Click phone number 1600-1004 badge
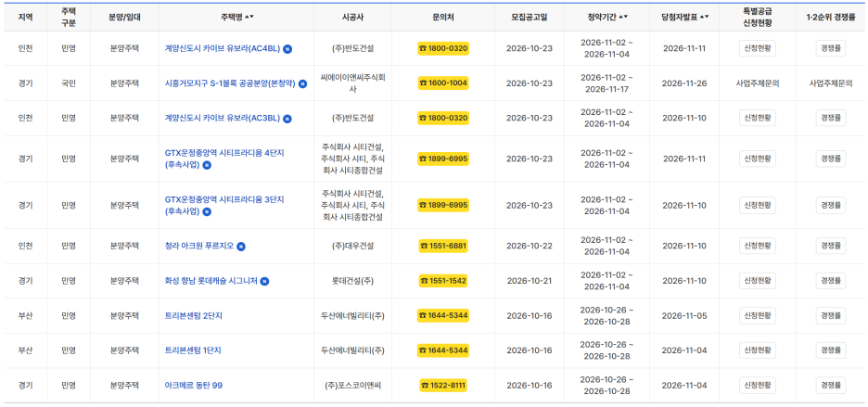Viewport: 868px width, 407px height. click(x=443, y=83)
